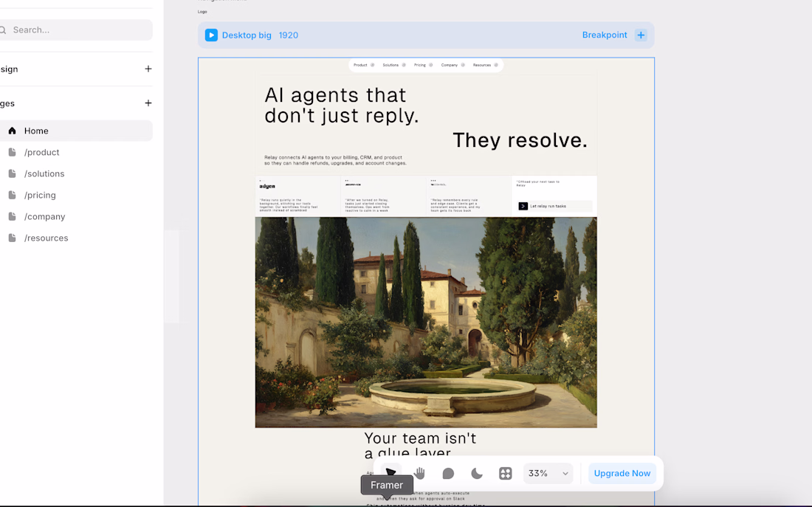The width and height of the screenshot is (812, 507).
Task: Toggle dark mode moon icon
Action: 477,473
